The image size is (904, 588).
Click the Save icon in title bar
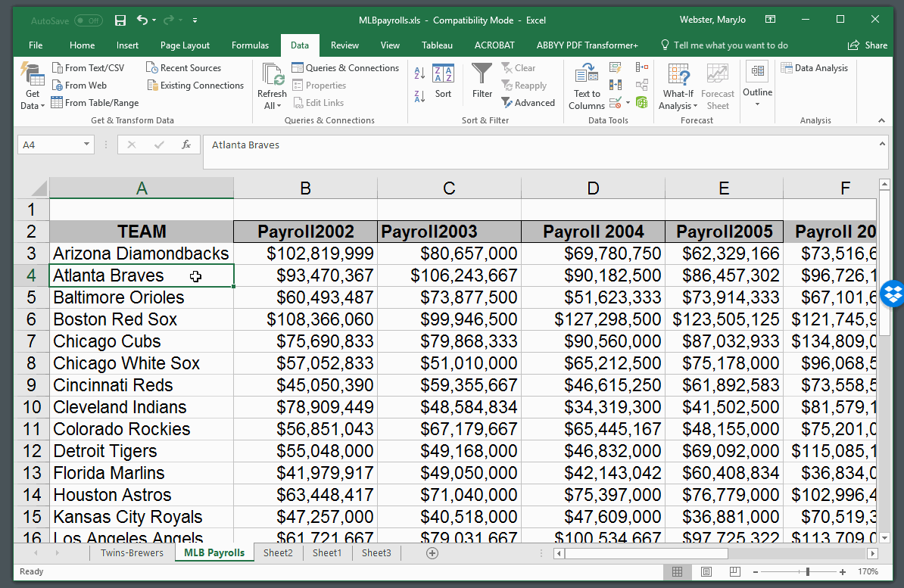click(120, 20)
